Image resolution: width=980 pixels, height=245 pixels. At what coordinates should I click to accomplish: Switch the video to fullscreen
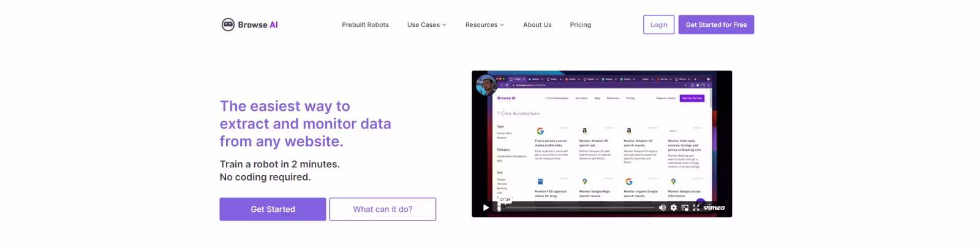click(696, 208)
